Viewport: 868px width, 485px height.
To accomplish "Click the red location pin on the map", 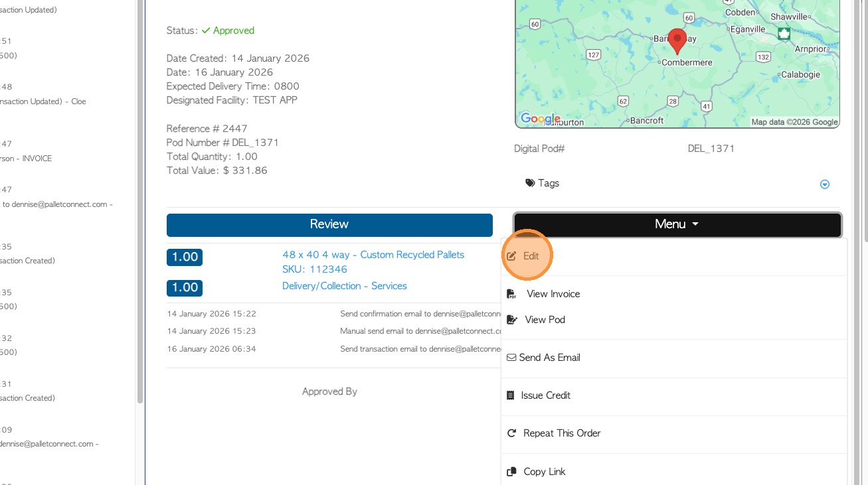I will tap(677, 41).
